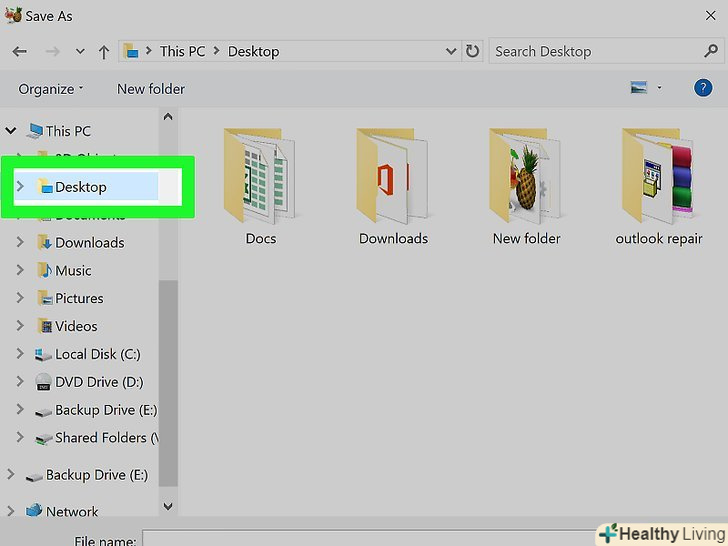Expand the Videos tree node
This screenshot has width=728, height=546.
tap(20, 326)
